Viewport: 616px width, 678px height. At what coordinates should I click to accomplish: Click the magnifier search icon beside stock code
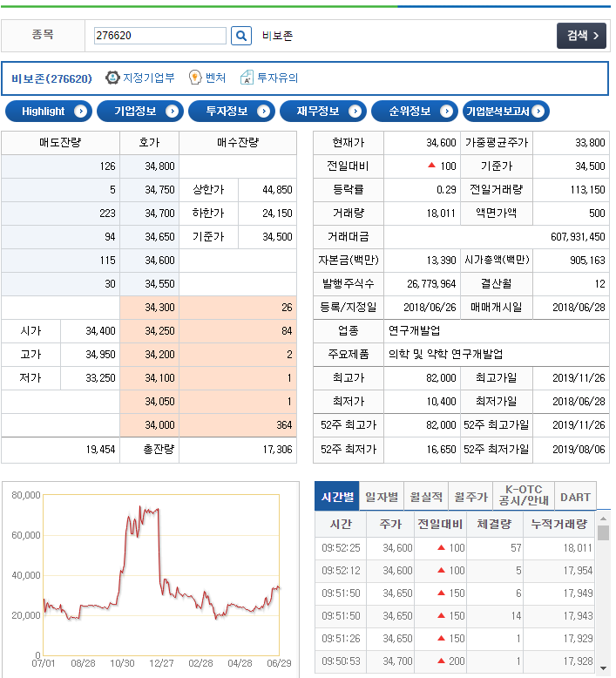[241, 36]
